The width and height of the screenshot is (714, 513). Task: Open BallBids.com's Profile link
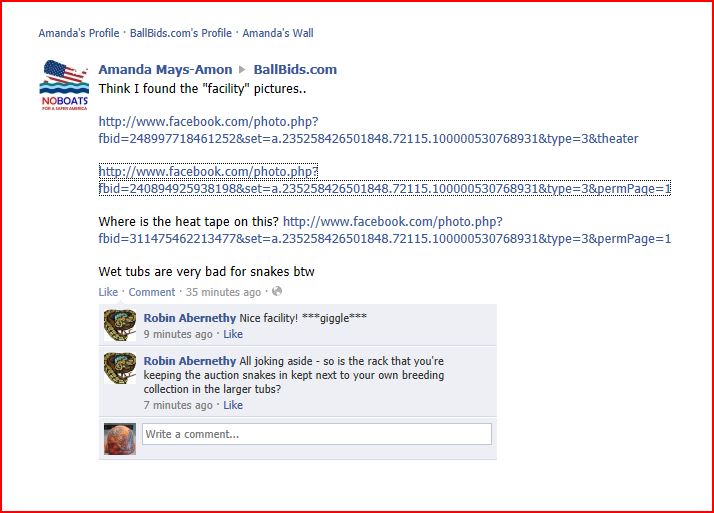click(x=181, y=33)
